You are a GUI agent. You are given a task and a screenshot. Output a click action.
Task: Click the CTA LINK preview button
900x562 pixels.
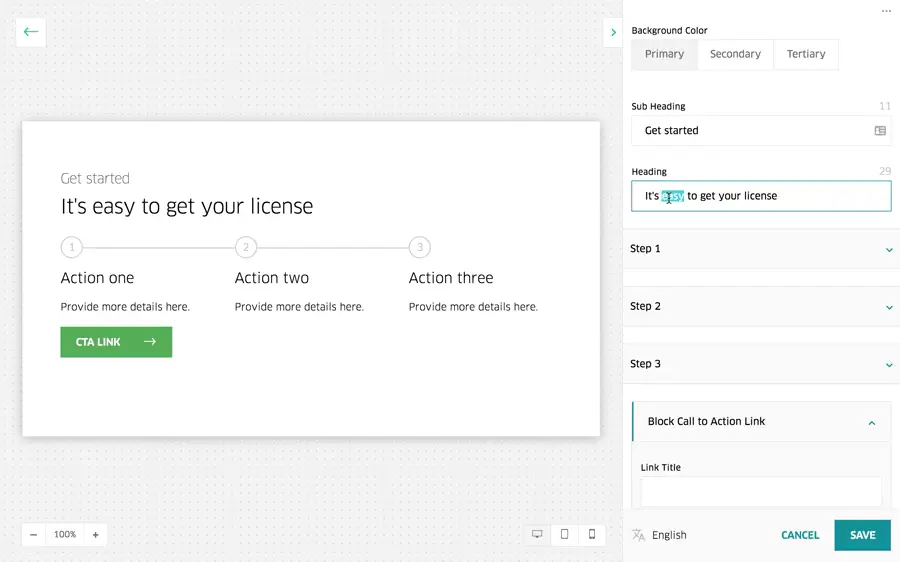116,342
